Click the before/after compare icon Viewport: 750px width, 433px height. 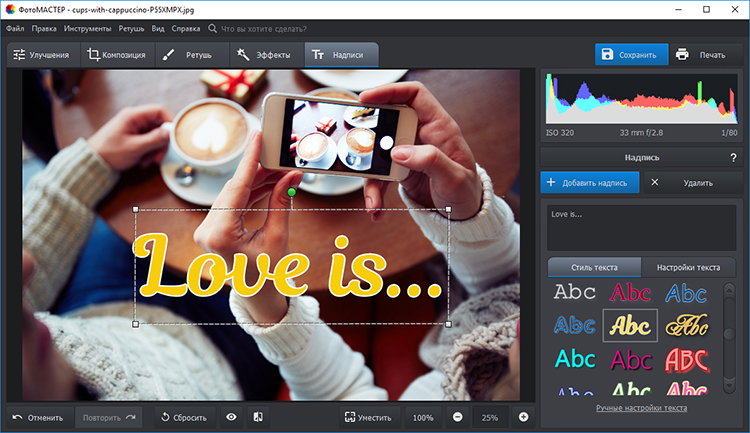pos(257,417)
